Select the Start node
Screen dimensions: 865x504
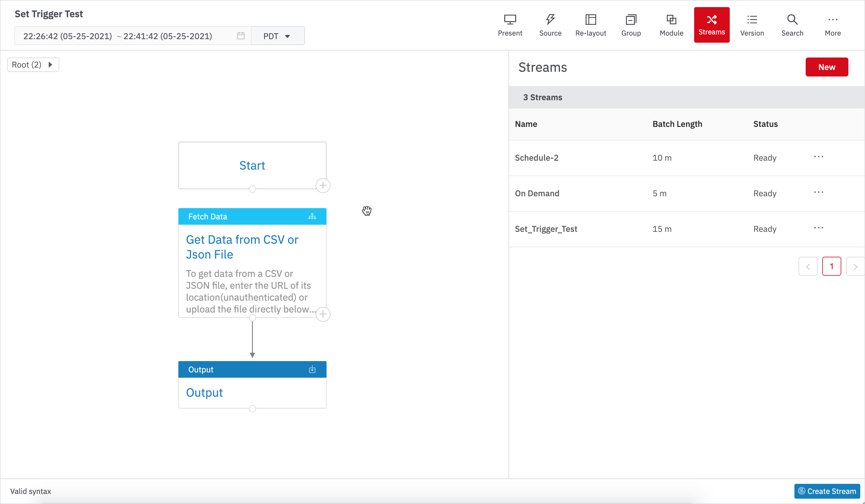click(x=252, y=165)
